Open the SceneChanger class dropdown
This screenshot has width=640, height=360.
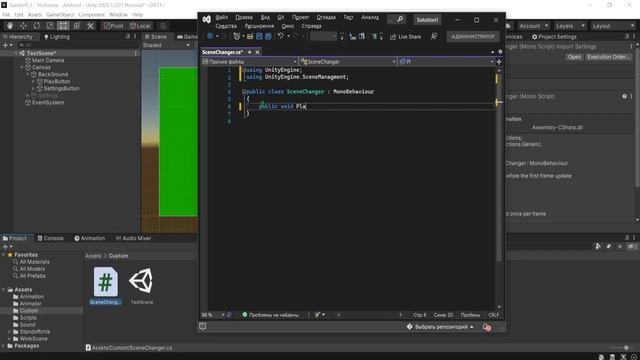[348, 62]
